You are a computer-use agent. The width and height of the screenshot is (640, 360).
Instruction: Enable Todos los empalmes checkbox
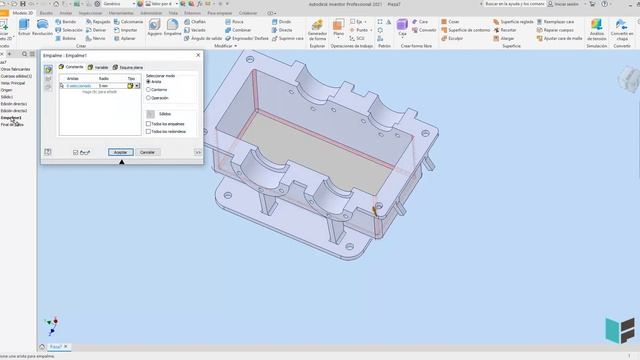[149, 124]
